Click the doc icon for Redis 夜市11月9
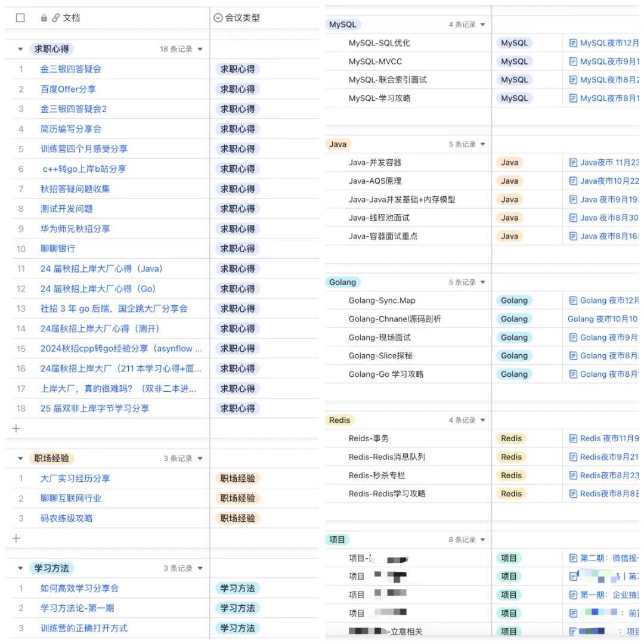 [573, 439]
